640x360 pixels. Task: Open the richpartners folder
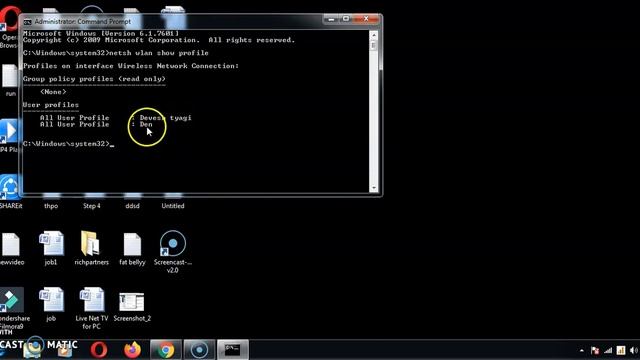click(x=91, y=248)
